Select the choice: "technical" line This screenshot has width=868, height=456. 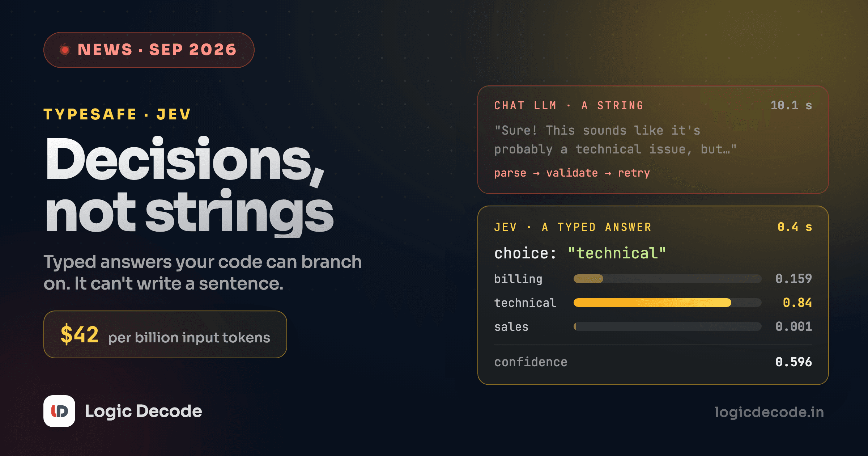click(580, 253)
